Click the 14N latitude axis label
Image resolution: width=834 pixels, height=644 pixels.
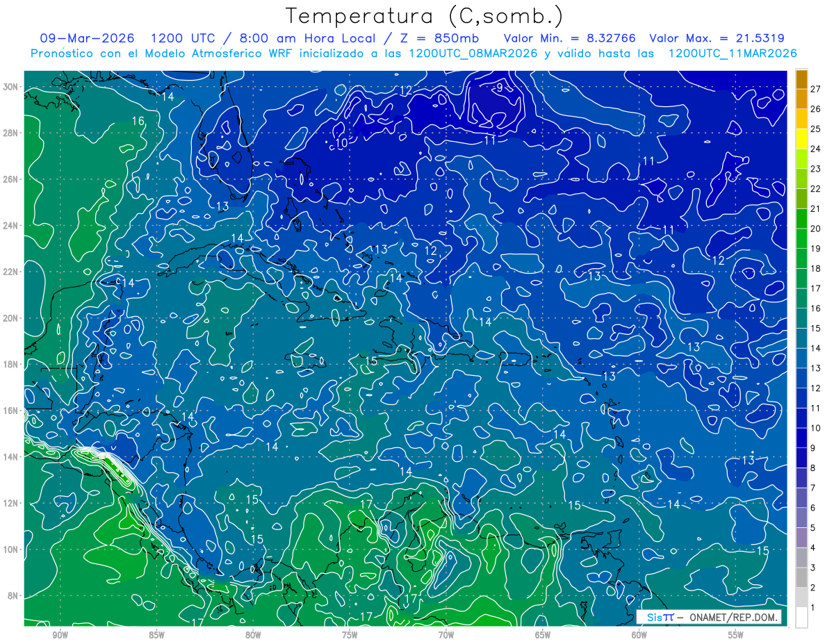coord(11,457)
